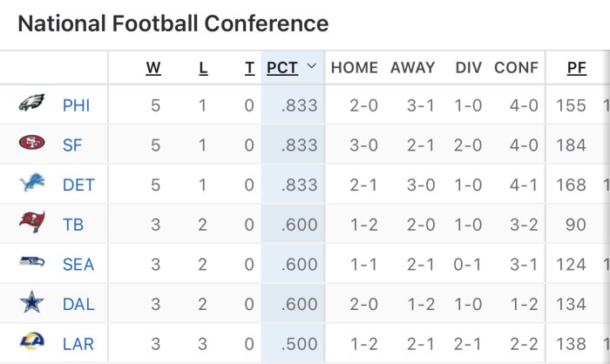Click the Dallas Cowboys star logo

coord(30,304)
